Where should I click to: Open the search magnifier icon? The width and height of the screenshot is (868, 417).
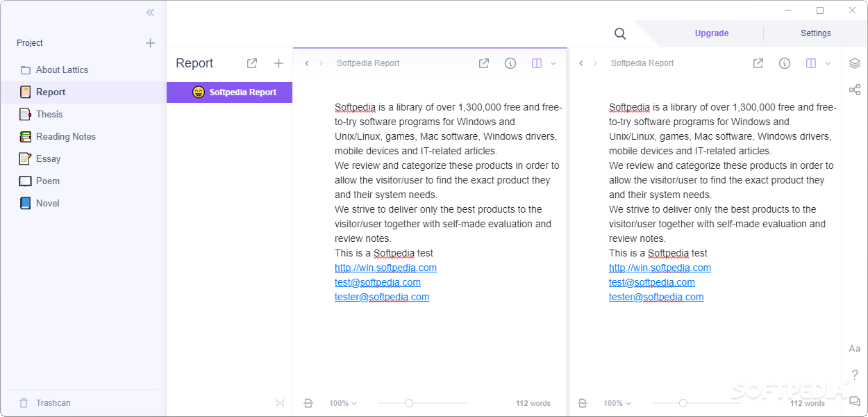(x=620, y=33)
